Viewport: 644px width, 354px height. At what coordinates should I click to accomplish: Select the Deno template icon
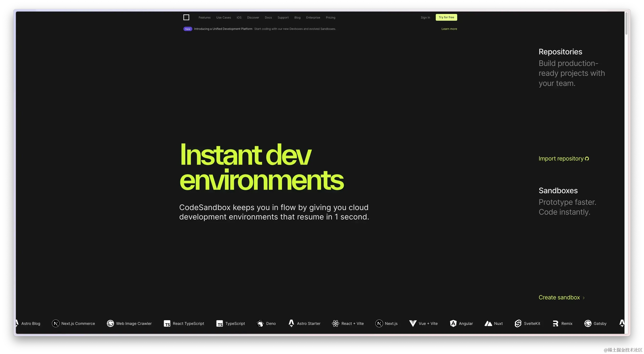tap(260, 323)
